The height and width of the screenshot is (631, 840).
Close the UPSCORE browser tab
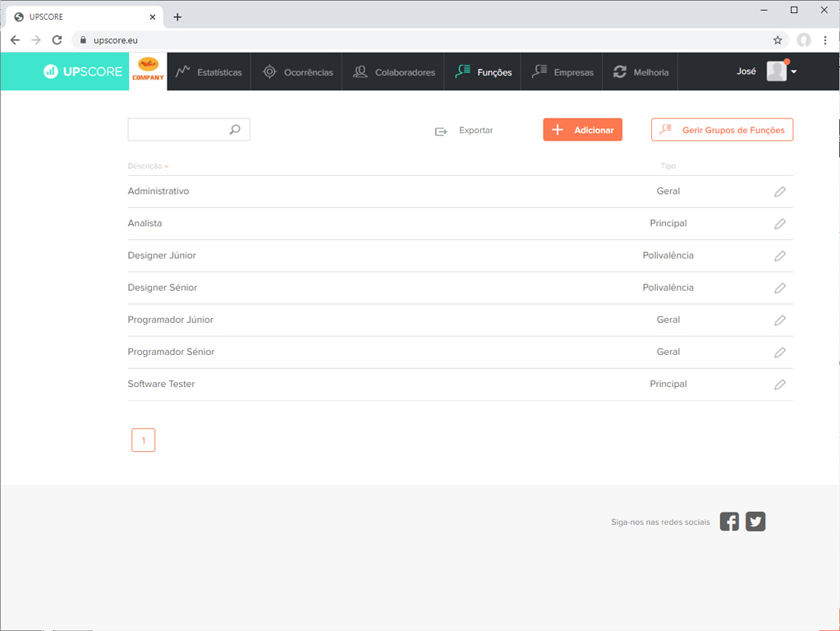pos(153,17)
